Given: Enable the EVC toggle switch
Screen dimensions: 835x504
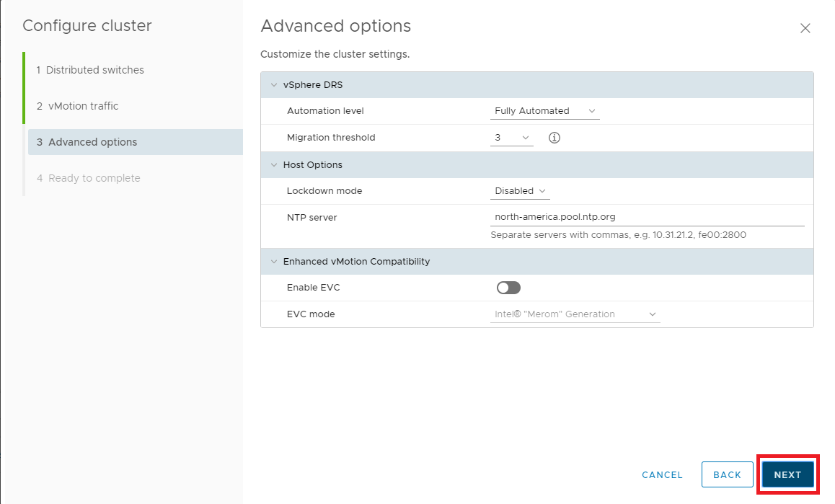Looking at the screenshot, I should (508, 288).
